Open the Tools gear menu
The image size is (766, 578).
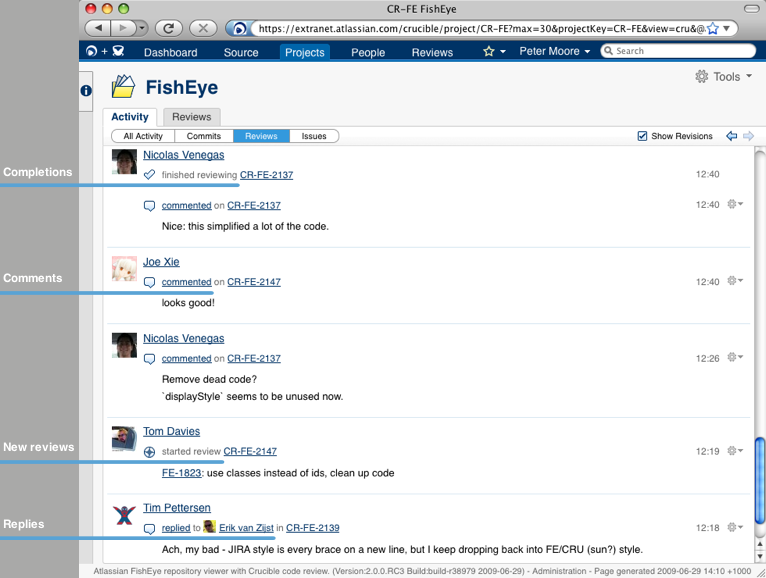[x=723, y=77]
